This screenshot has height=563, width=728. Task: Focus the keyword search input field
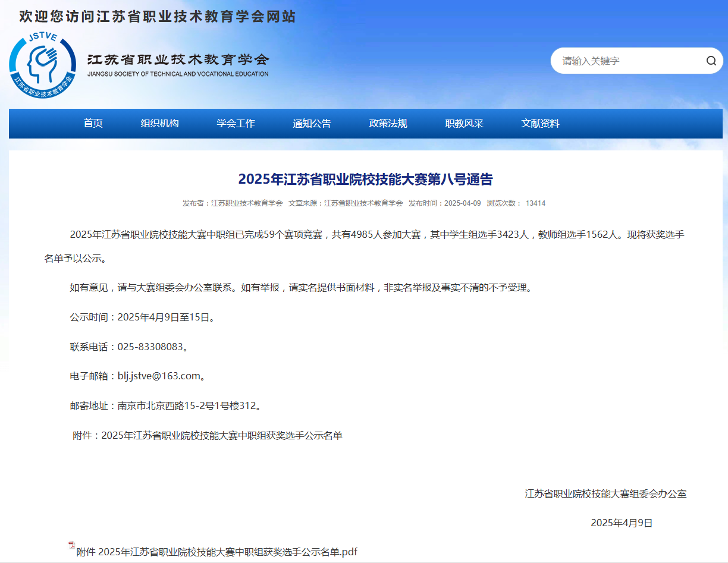click(627, 61)
